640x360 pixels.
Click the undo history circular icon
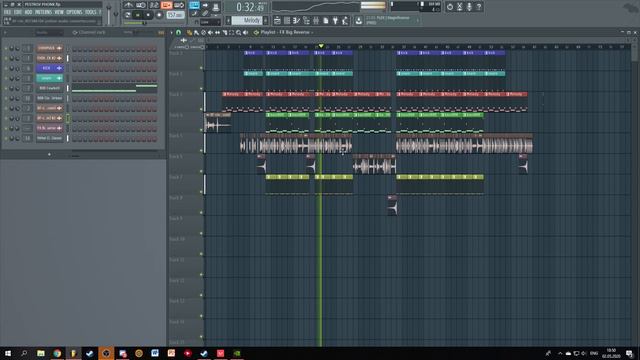click(450, 7)
